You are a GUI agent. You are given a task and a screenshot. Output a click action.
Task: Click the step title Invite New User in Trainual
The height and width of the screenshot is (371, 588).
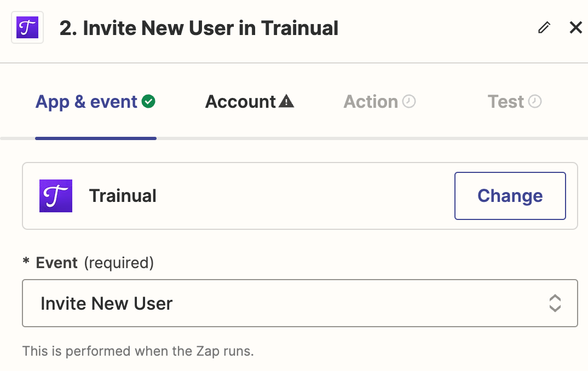(199, 28)
